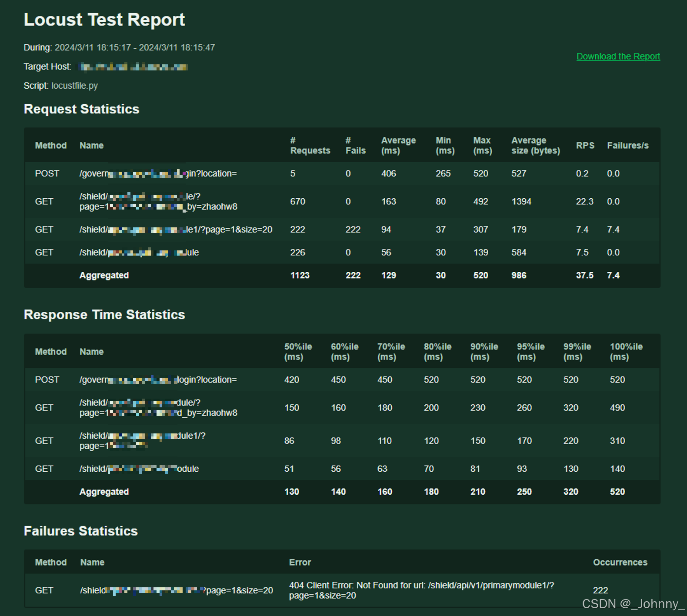Click request count 226
This screenshot has height=616, width=687.
[x=298, y=253]
